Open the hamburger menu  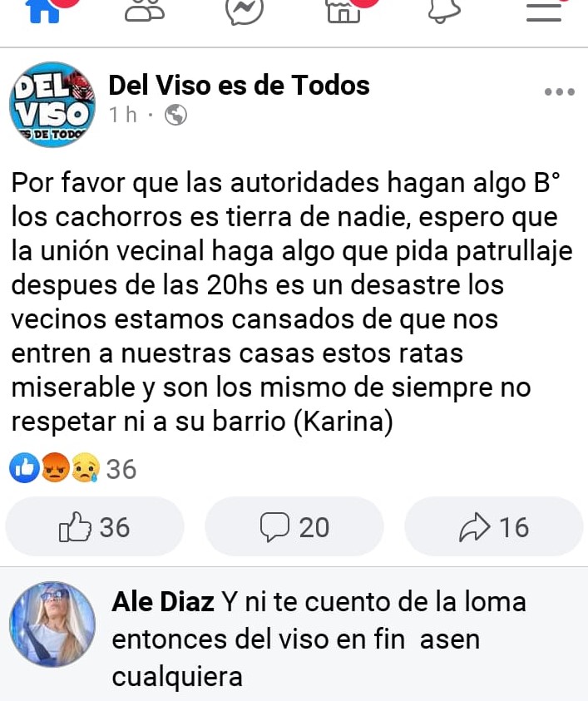tap(544, 11)
